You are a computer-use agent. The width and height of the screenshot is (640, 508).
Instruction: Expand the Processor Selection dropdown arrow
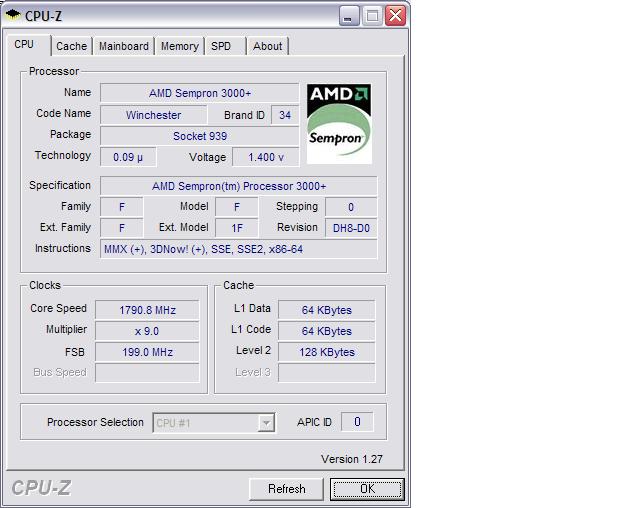click(266, 423)
